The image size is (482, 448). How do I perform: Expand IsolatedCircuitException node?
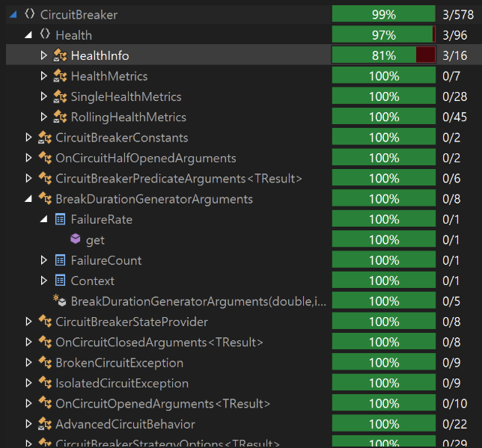28,383
